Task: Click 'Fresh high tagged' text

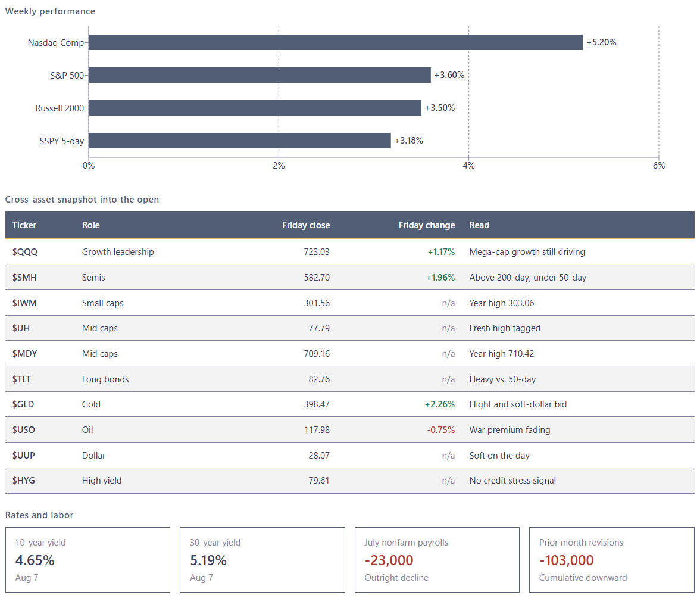Action: [505, 328]
